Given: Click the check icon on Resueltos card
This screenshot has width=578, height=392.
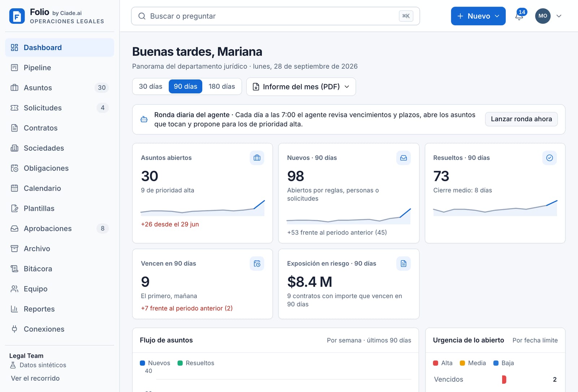Looking at the screenshot, I should 549,158.
